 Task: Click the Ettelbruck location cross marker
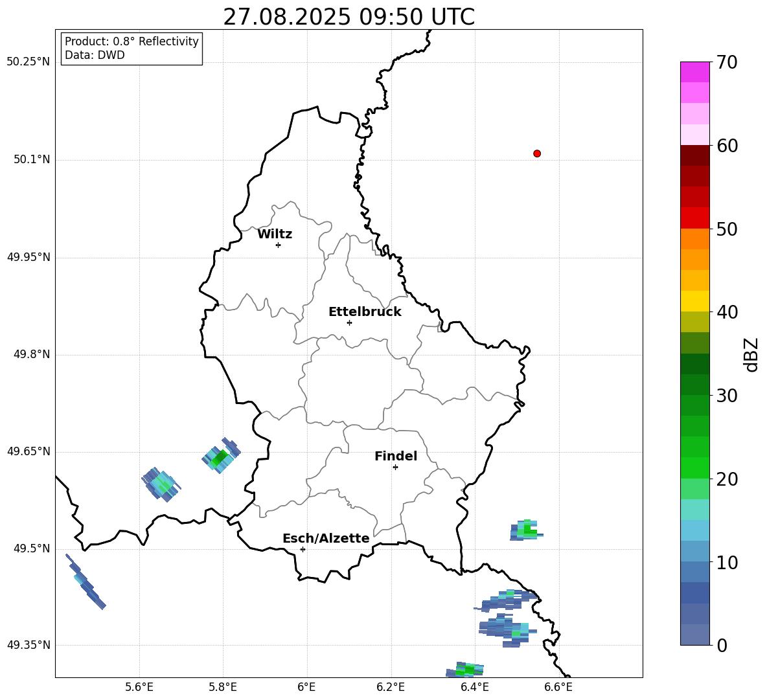(x=349, y=322)
